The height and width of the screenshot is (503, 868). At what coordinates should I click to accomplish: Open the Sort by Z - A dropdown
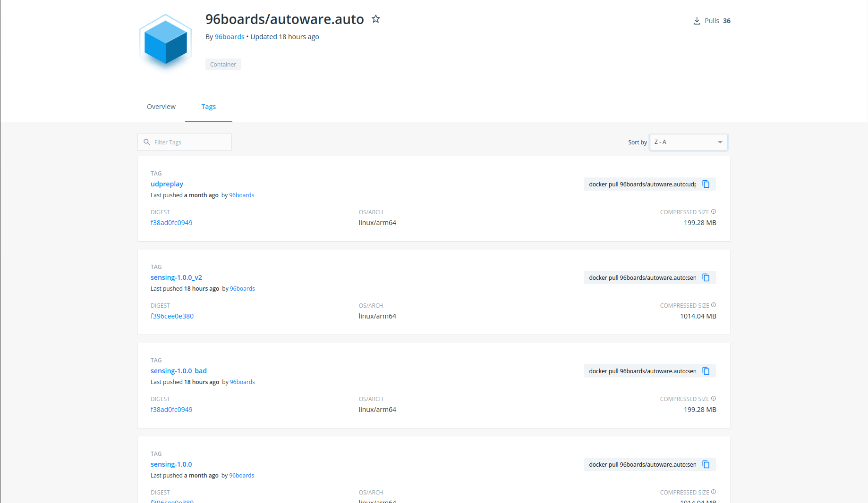click(x=688, y=142)
